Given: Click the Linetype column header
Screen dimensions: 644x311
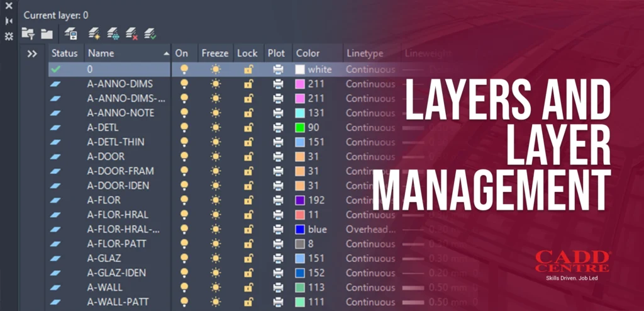Looking at the screenshot, I should point(365,54).
